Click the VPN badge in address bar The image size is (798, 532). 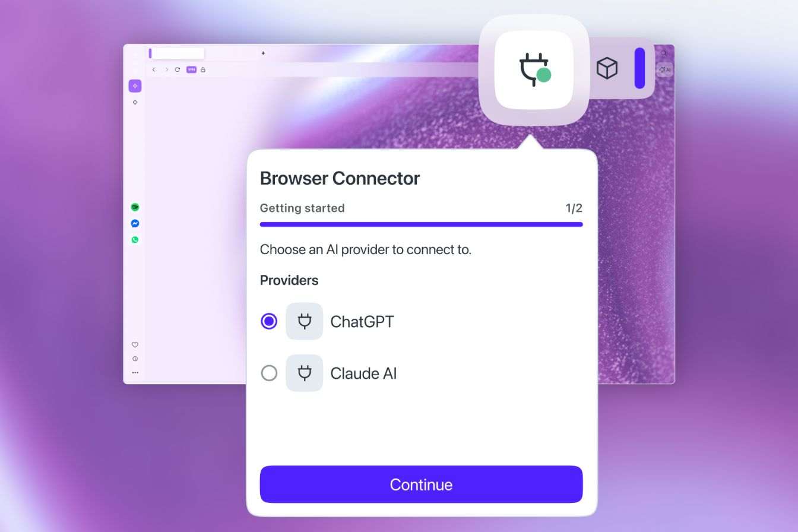(x=191, y=69)
